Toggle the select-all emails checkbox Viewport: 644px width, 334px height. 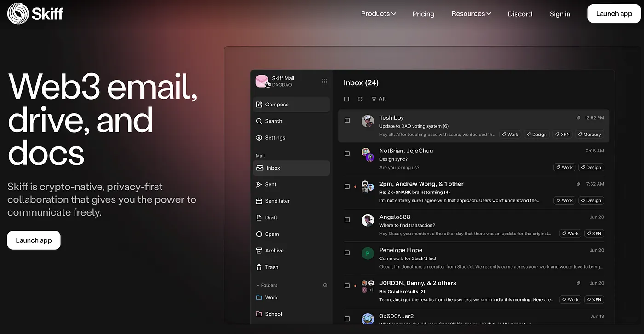346,99
